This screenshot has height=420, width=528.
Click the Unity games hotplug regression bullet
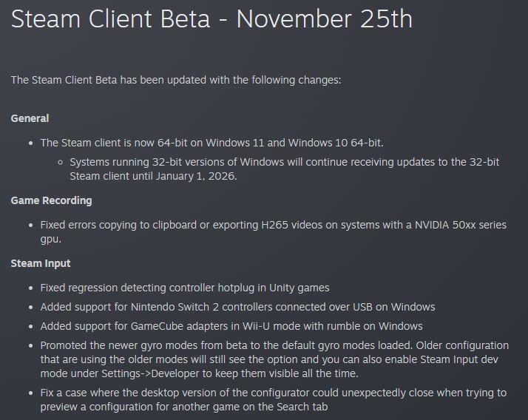click(x=185, y=288)
